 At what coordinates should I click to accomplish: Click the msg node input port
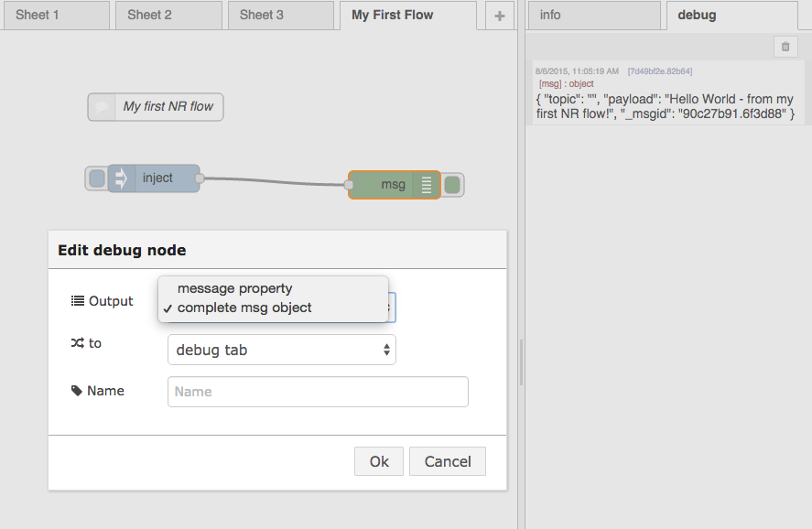pyautogui.click(x=349, y=185)
